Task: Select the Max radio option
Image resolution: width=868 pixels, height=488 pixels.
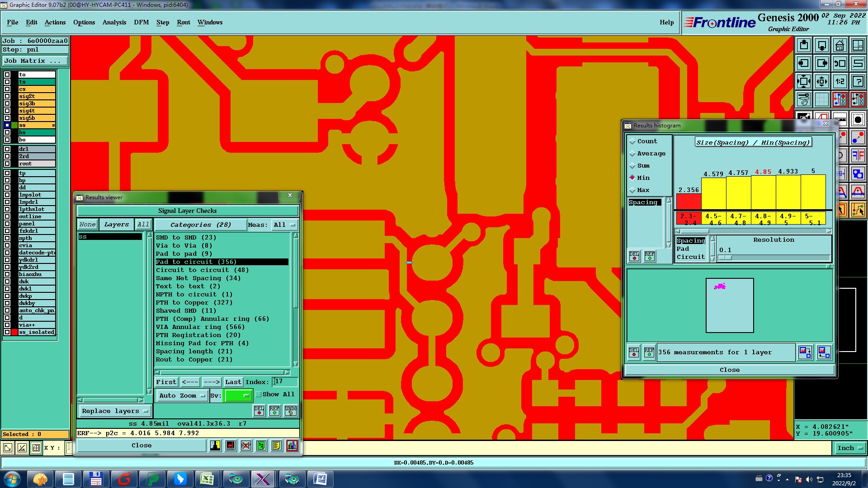Action: (632, 190)
